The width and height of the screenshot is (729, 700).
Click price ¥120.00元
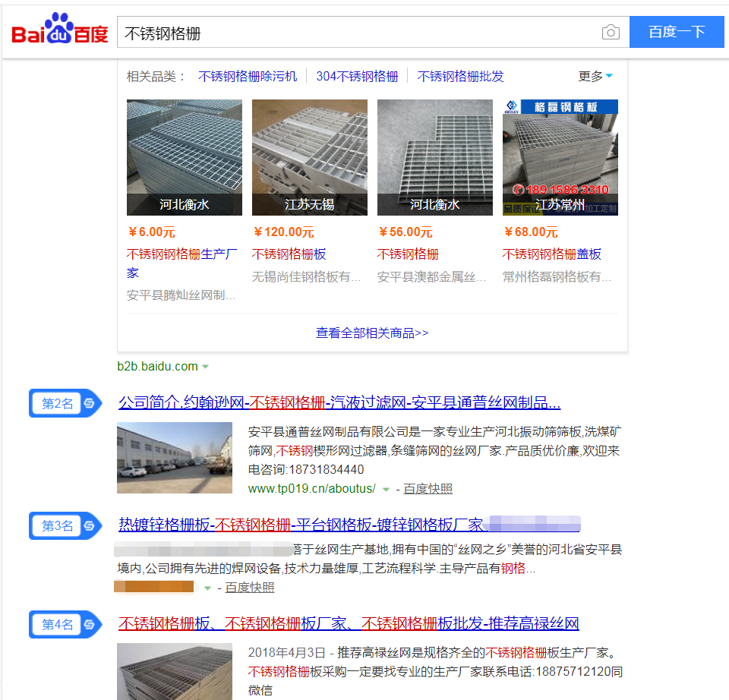pos(283,232)
